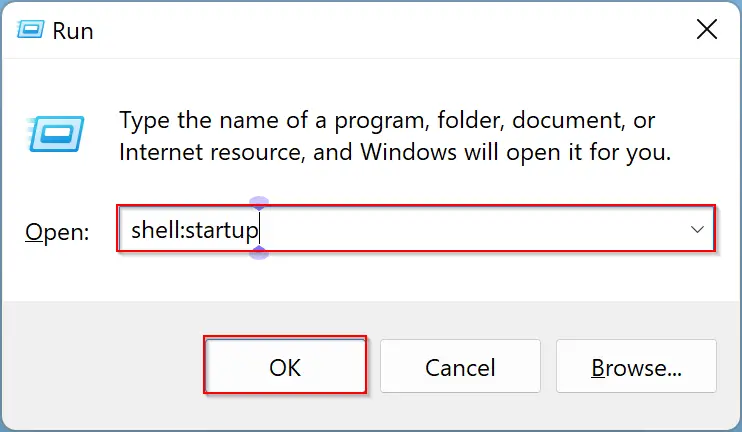
Task: Select the "Open:" label
Action: pyautogui.click(x=57, y=232)
